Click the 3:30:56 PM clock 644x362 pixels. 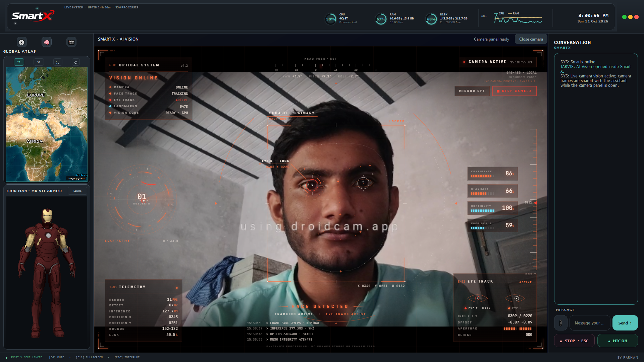593,15
